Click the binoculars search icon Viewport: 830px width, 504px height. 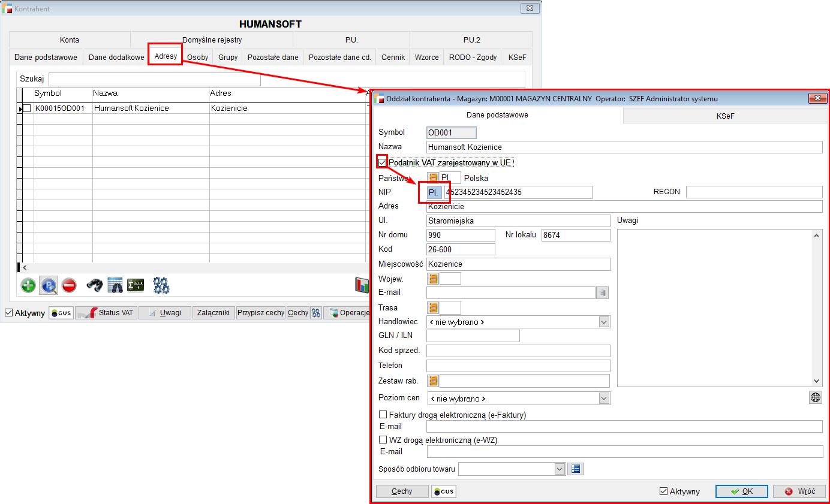pos(95,285)
